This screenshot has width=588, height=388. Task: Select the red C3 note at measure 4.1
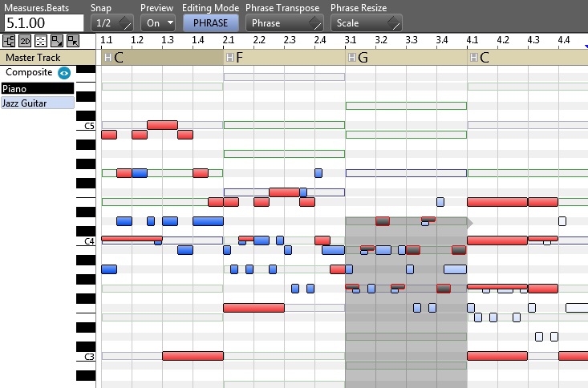coord(497,356)
